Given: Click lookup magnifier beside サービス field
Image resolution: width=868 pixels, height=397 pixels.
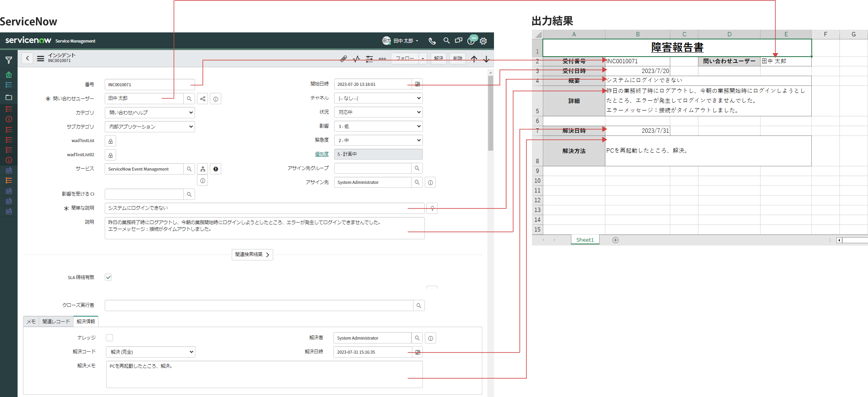Looking at the screenshot, I should (189, 169).
